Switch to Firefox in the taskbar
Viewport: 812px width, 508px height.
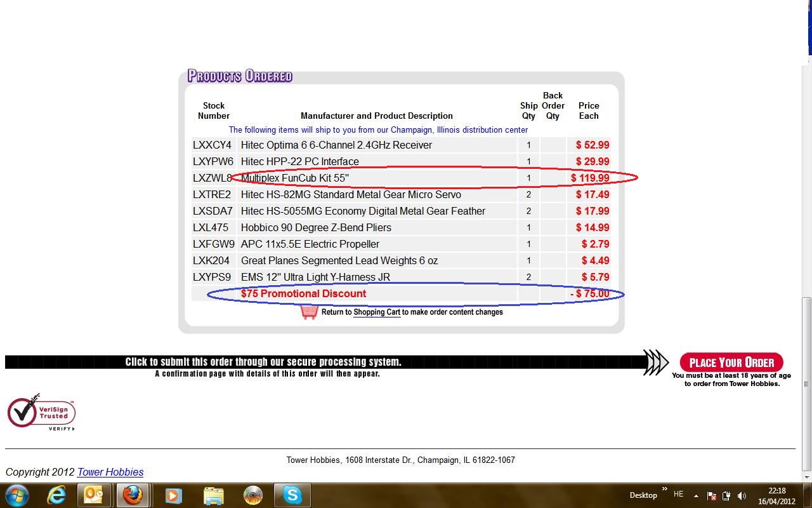pos(133,495)
